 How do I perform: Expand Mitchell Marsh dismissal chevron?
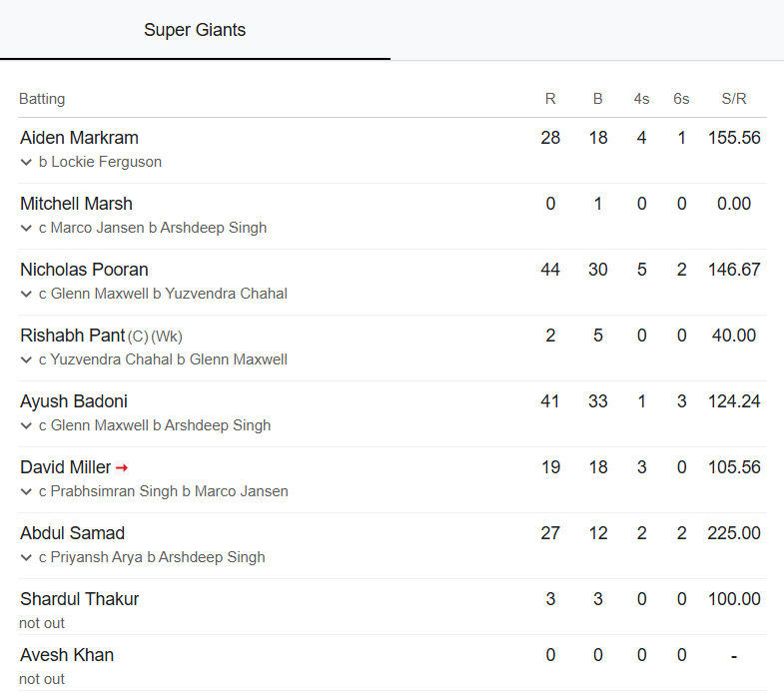coord(26,228)
